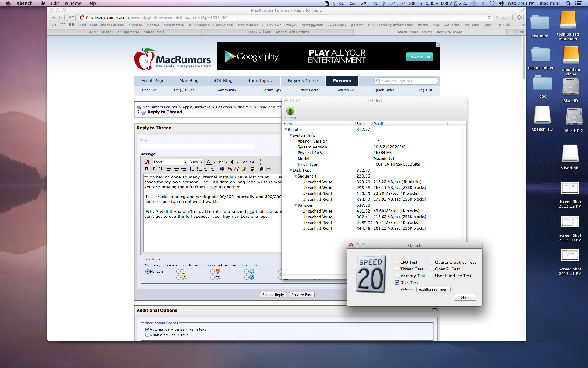The image size is (588, 368).
Task: Click the insert hyperlink globe icon
Action: pyautogui.click(x=223, y=169)
